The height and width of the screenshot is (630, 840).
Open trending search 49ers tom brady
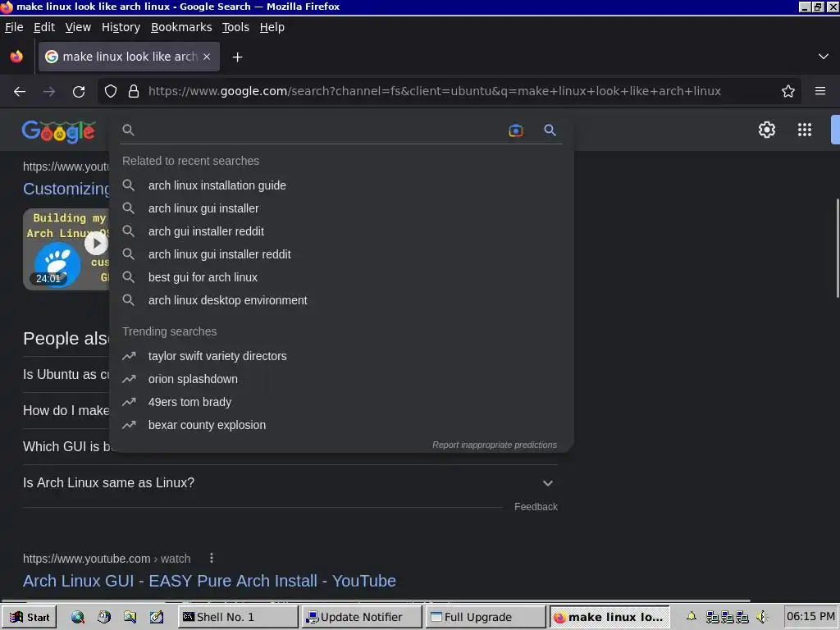(x=341, y=402)
